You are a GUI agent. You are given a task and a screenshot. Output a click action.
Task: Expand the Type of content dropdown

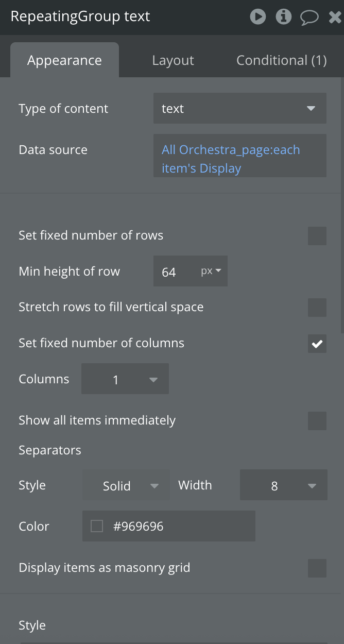pyautogui.click(x=239, y=109)
